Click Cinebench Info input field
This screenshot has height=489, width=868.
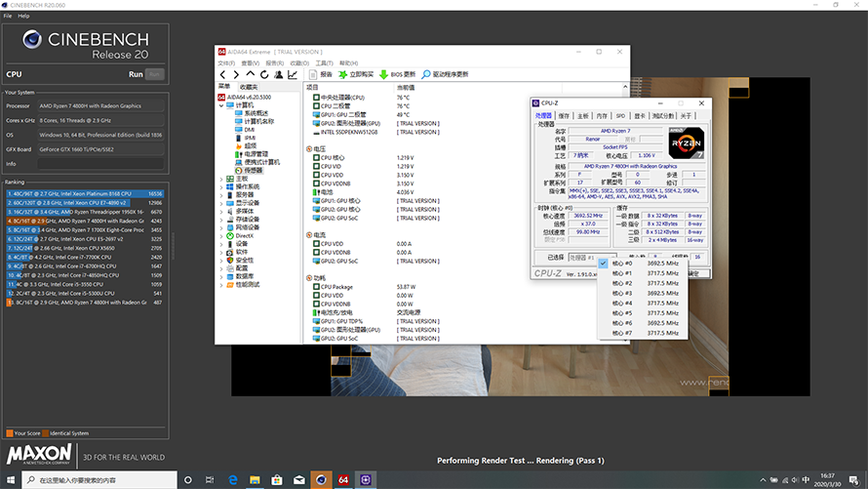coord(100,164)
